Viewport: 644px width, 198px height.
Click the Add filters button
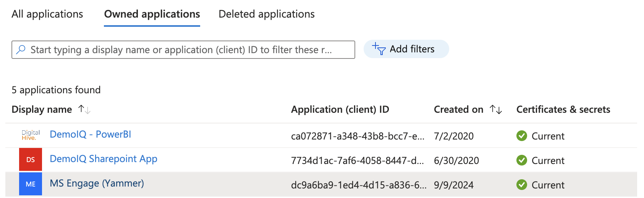click(406, 49)
